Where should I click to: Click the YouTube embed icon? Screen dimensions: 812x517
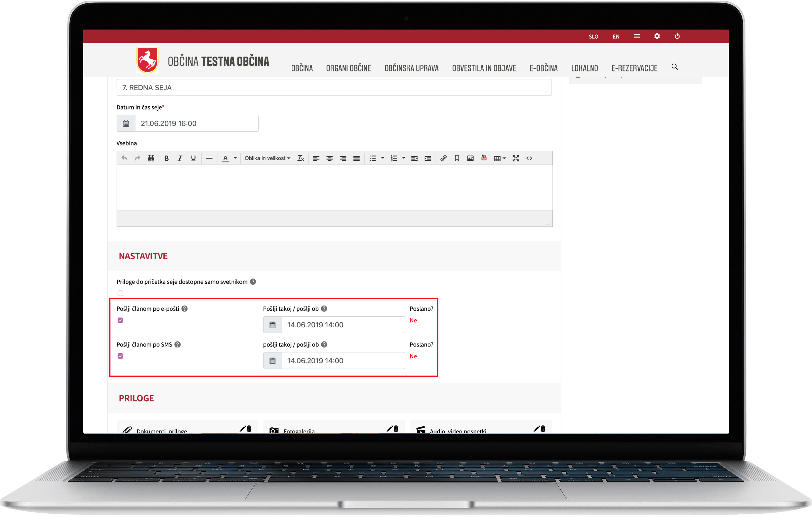484,158
